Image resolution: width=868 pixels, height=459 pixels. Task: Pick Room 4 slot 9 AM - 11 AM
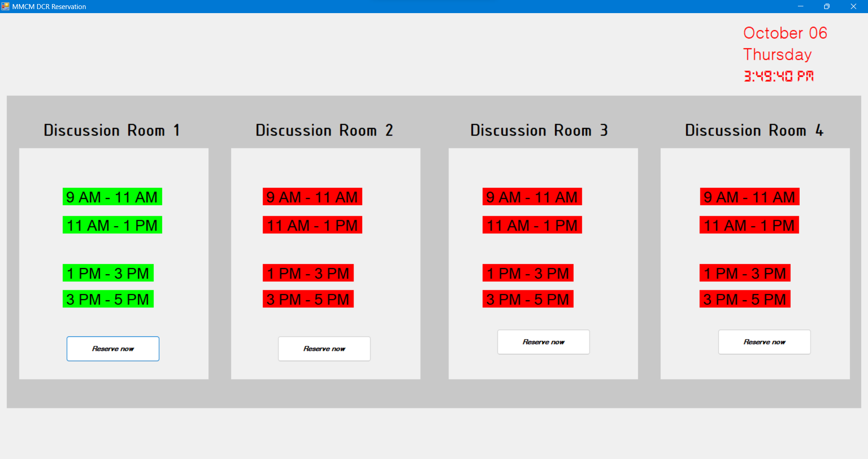750,197
